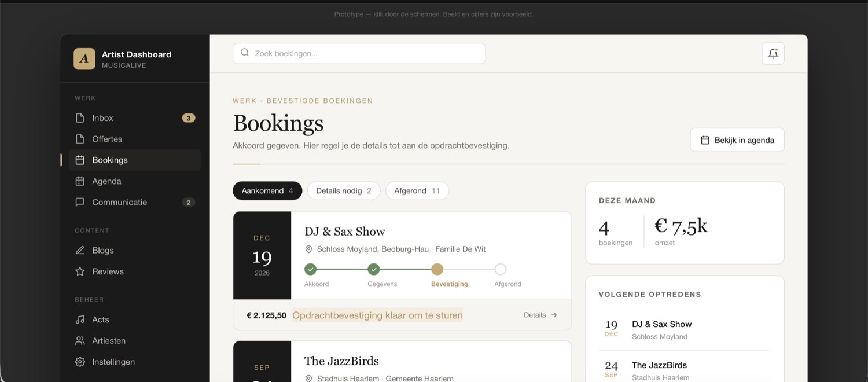
Task: Open the Inbox menu item
Action: (135, 118)
